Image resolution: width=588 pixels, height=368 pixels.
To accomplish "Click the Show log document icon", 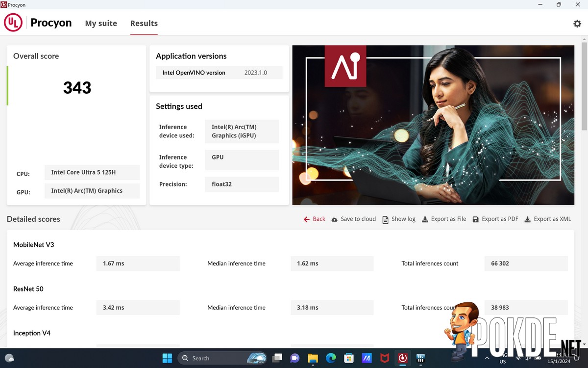I will point(386,219).
